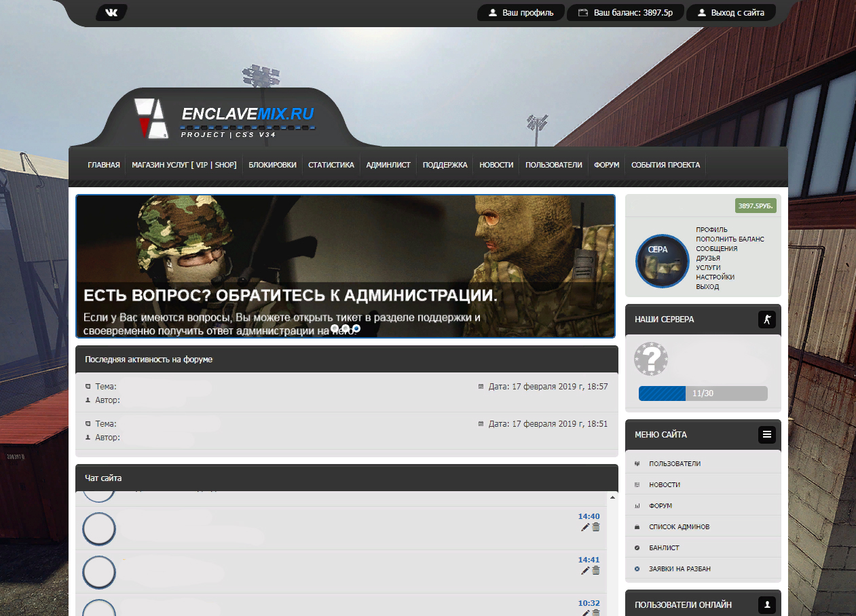The height and width of the screenshot is (616, 856).
Task: Click the 14:41 chat timestamp
Action: pyautogui.click(x=589, y=560)
